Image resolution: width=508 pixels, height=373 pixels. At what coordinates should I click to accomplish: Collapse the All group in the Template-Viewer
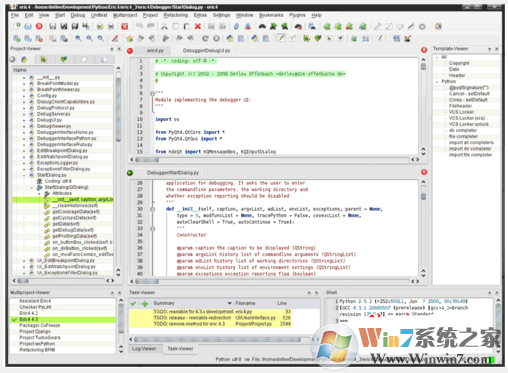pos(437,57)
